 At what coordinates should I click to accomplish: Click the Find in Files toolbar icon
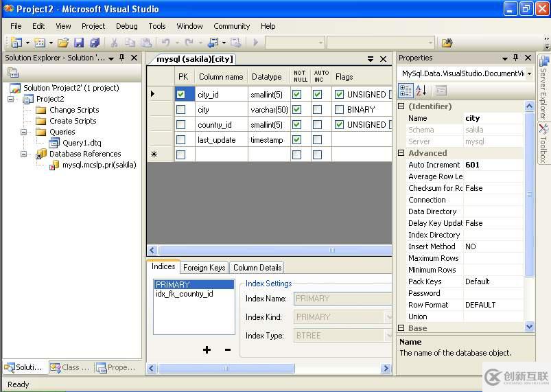[x=447, y=43]
